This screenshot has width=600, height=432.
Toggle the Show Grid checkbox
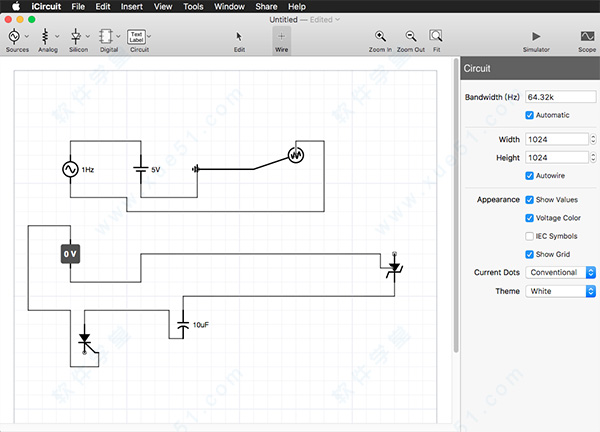[530, 254]
